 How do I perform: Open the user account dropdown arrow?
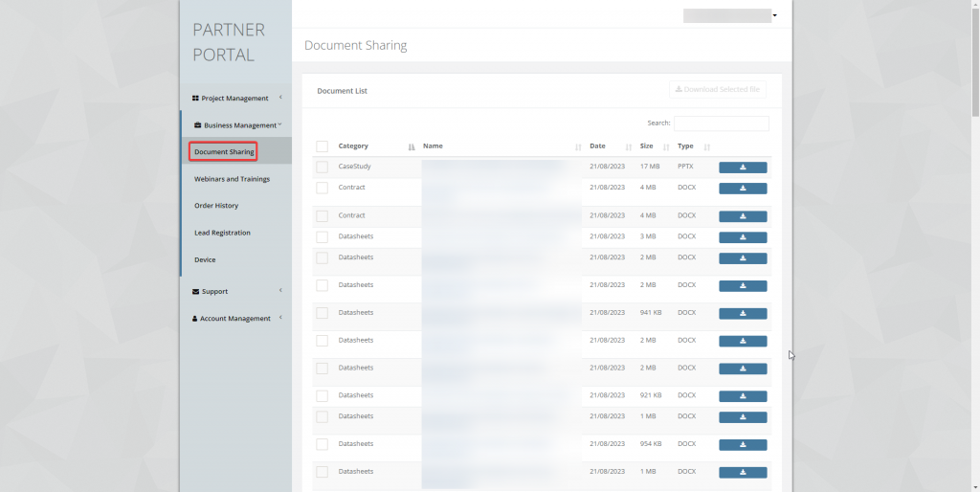(774, 16)
